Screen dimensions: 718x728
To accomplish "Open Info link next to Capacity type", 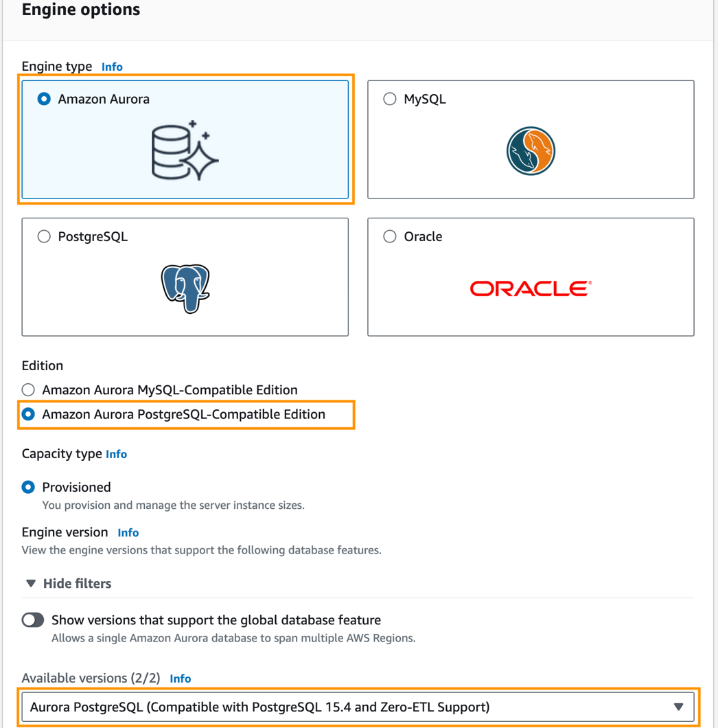I will 116,454.
